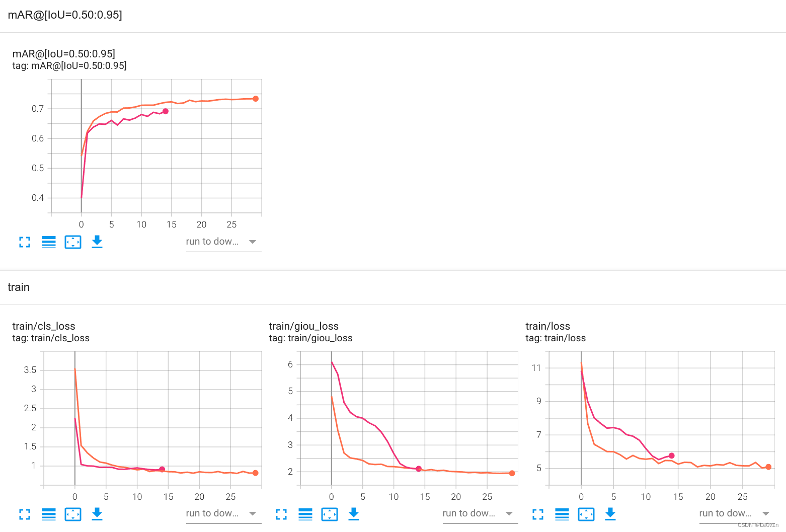The height and width of the screenshot is (532, 786).
Task: Expand train/cls_loss chart to full size
Action: click(25, 514)
